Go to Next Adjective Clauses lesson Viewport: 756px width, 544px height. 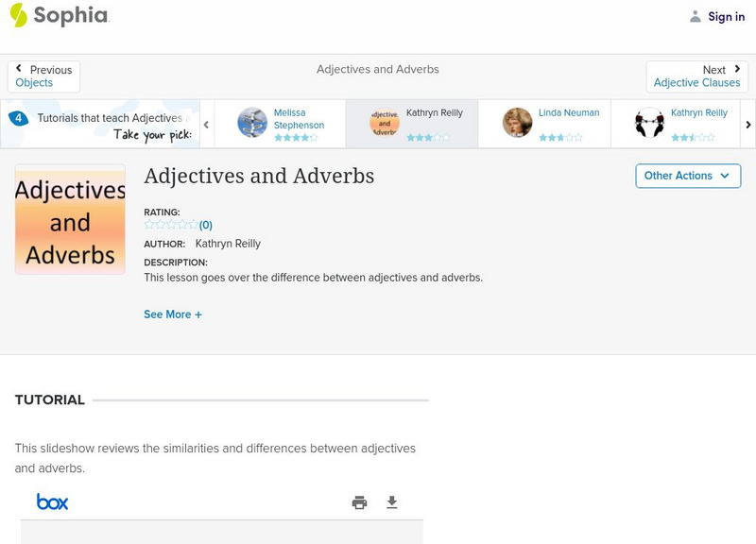(696, 76)
